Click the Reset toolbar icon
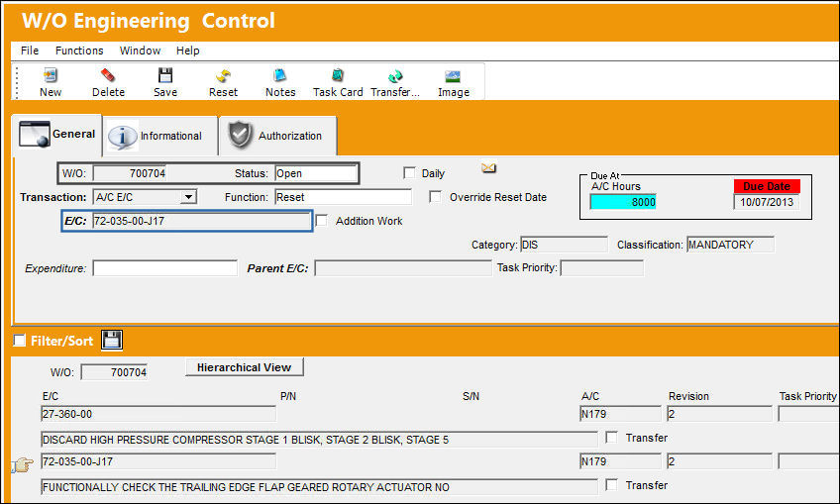 (224, 75)
